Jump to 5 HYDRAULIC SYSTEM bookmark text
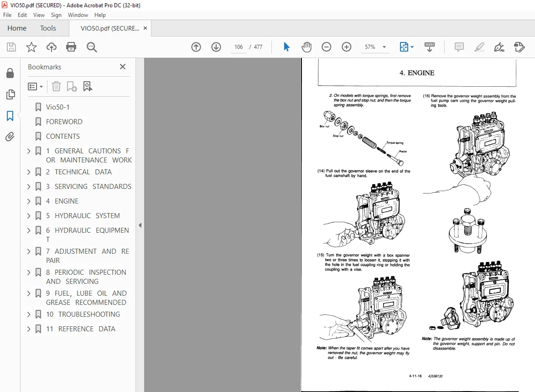The image size is (535, 392). (x=83, y=216)
